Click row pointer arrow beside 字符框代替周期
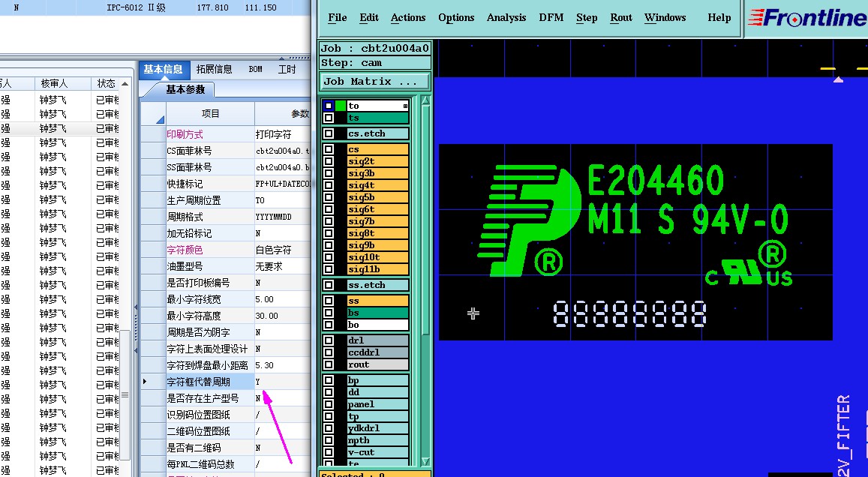Image resolution: width=868 pixels, height=477 pixels. (145, 381)
